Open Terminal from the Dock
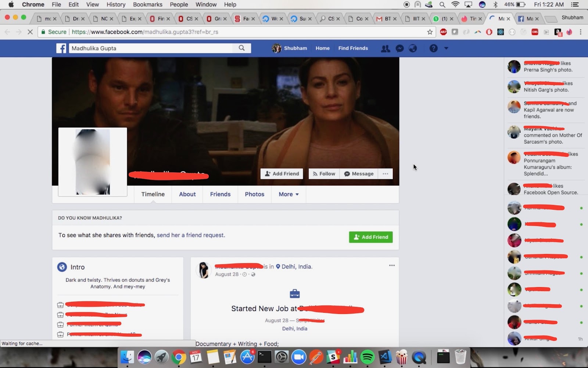 265,357
